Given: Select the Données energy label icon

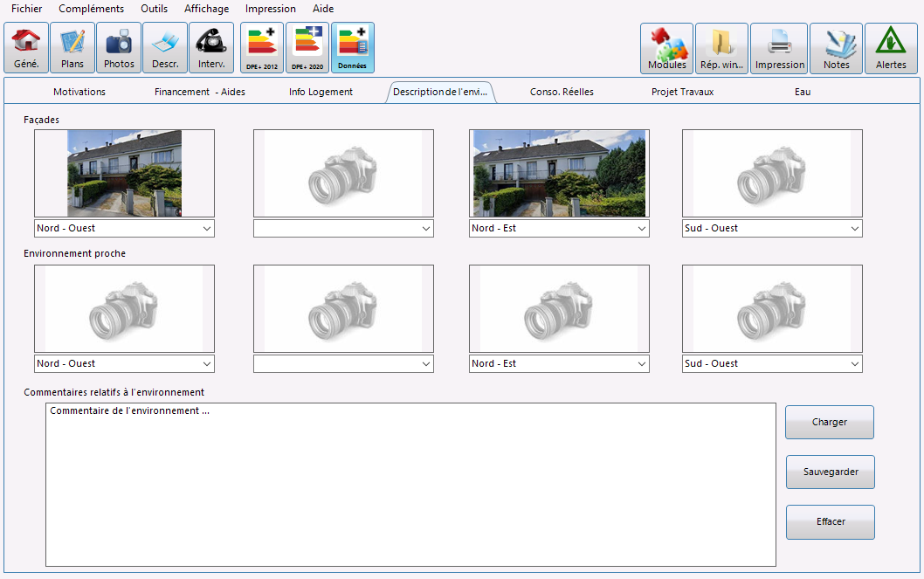Looking at the screenshot, I should pyautogui.click(x=353, y=48).
